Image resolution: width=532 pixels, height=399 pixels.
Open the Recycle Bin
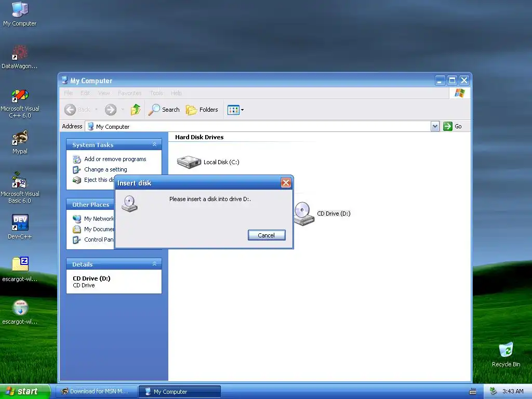(x=506, y=354)
